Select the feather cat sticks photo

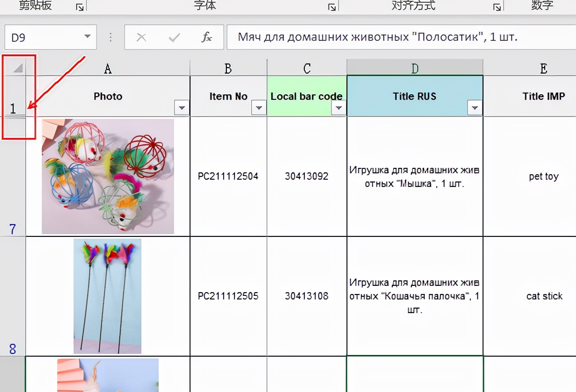pyautogui.click(x=107, y=296)
